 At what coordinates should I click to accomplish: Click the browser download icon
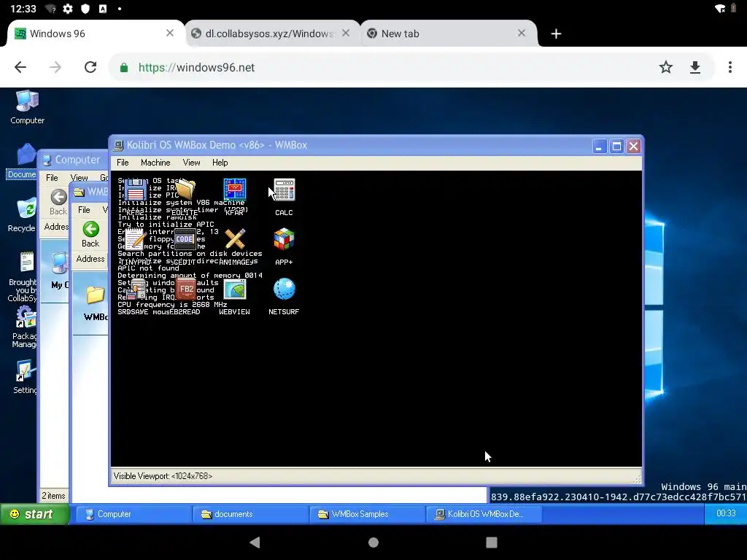[x=695, y=67]
